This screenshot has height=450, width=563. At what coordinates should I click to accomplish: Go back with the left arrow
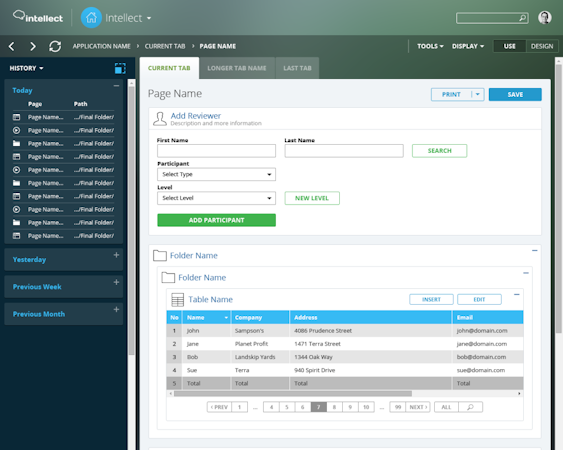coord(11,46)
